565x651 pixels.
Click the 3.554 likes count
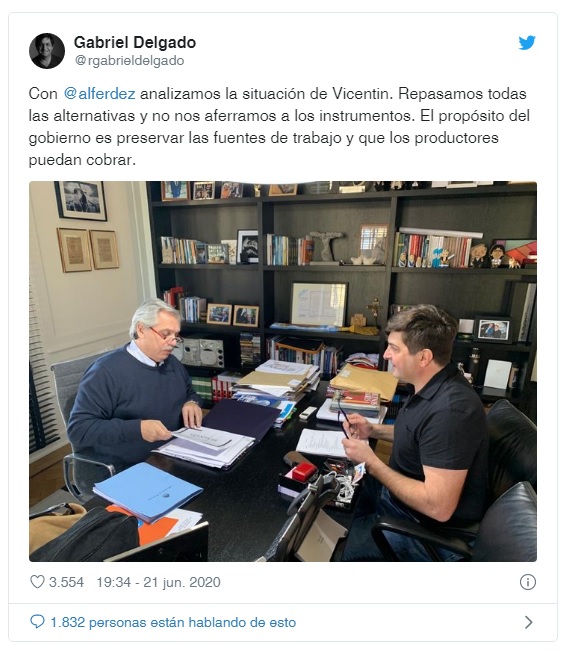(x=66, y=582)
